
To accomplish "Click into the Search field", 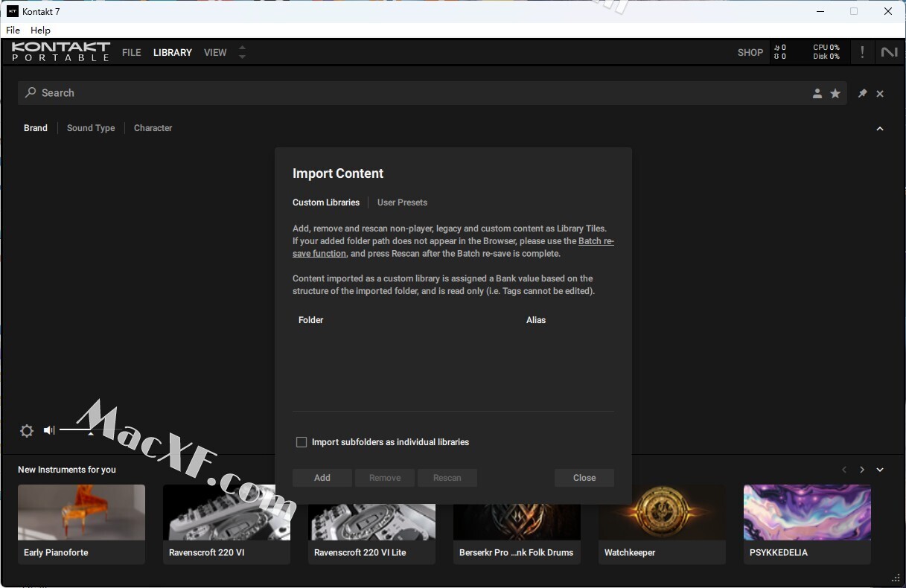I will click(432, 93).
